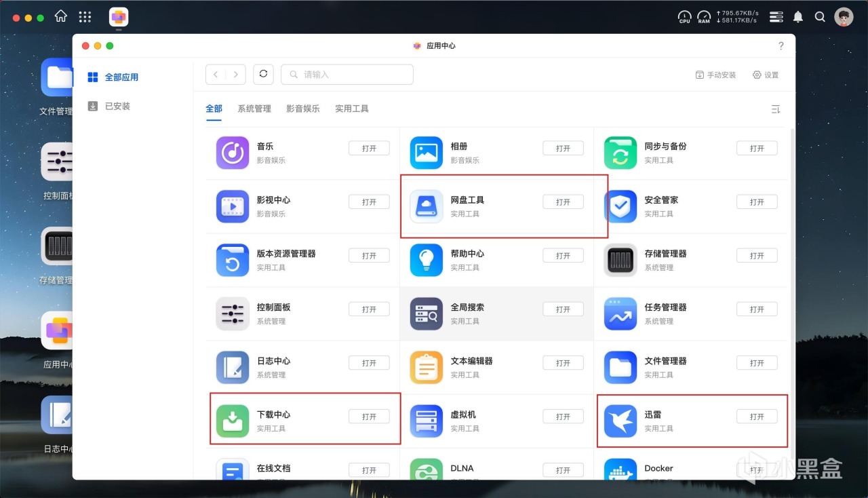Click the 打开 button for 下载中心

coord(369,417)
